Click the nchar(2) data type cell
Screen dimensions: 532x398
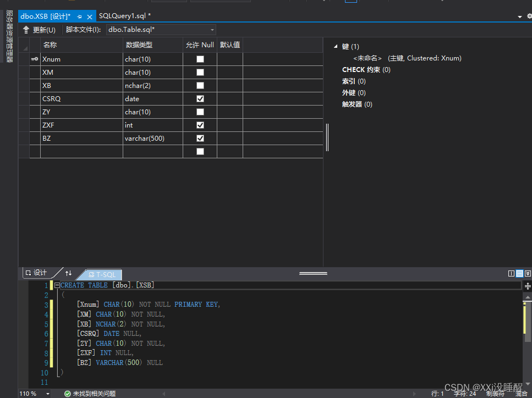[153, 85]
